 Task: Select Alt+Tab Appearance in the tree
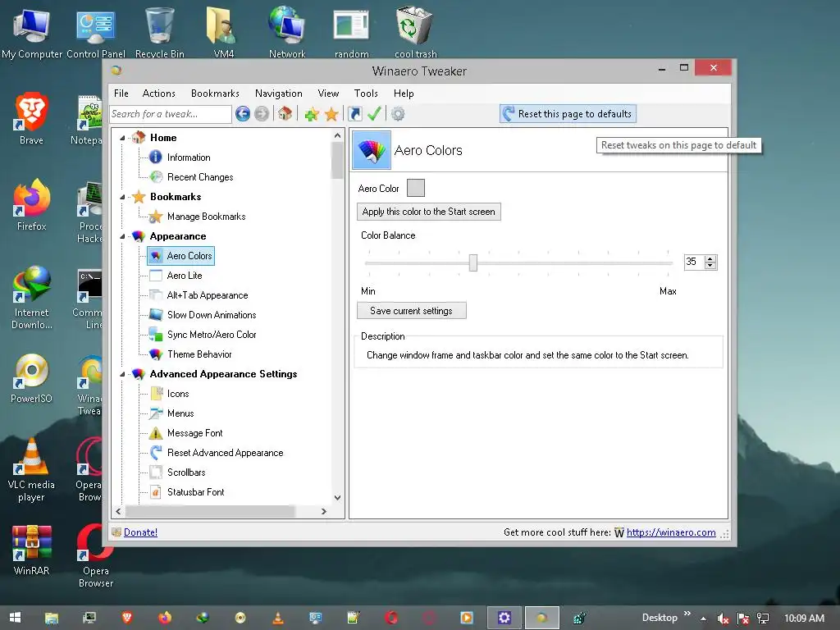coord(208,295)
